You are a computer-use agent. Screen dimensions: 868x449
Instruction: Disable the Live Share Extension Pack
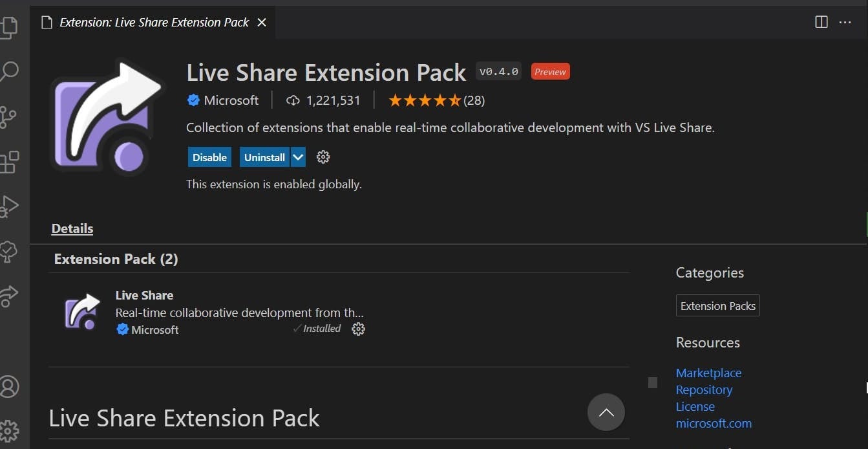pyautogui.click(x=209, y=157)
